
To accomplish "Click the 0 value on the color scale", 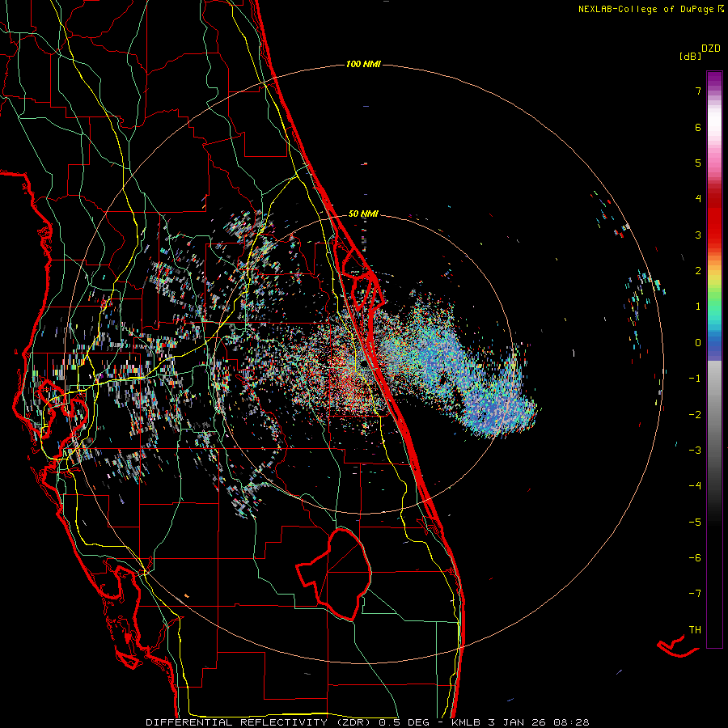I will point(698,343).
